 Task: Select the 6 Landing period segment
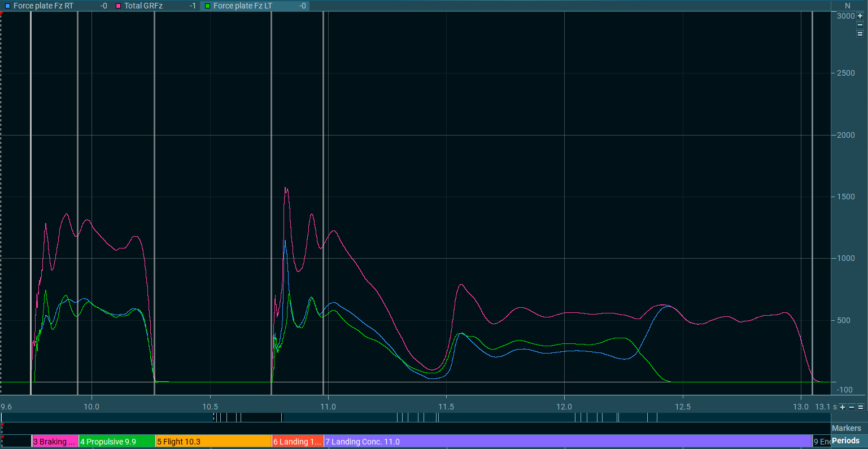coord(297,442)
